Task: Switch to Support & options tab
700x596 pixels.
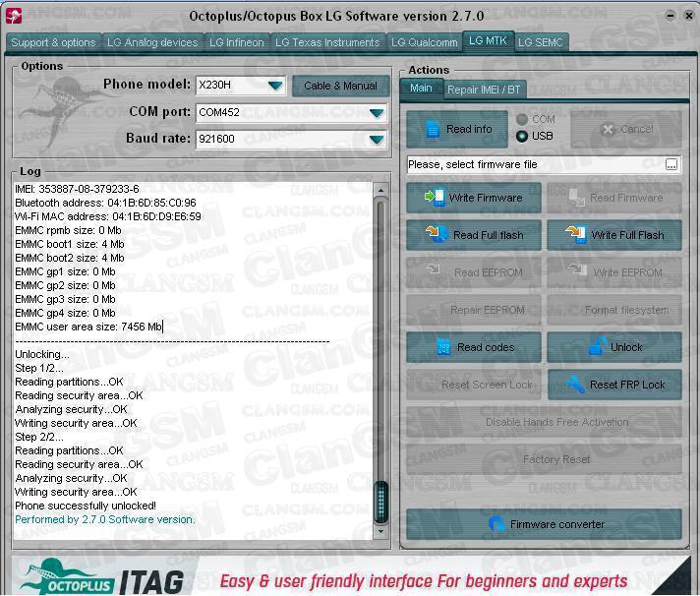Action: [53, 42]
